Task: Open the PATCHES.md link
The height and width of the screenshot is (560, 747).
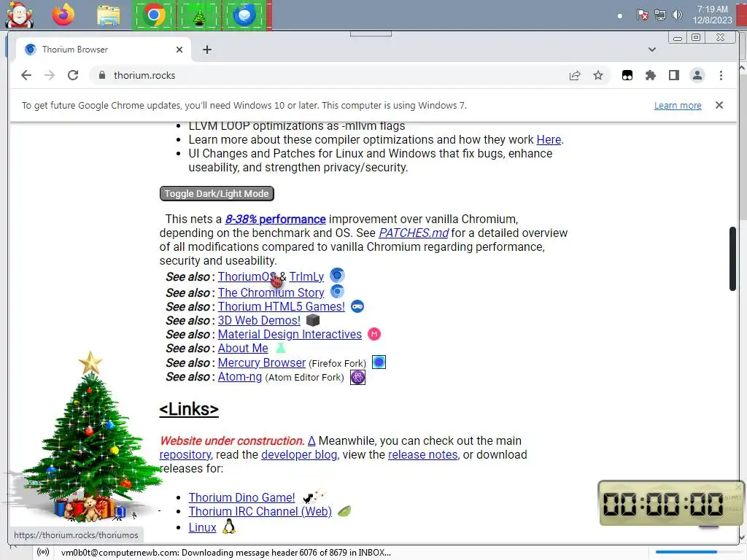Action: click(414, 233)
